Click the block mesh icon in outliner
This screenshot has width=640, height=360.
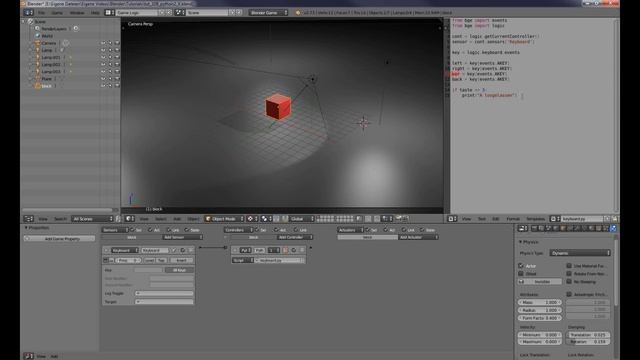click(38, 86)
